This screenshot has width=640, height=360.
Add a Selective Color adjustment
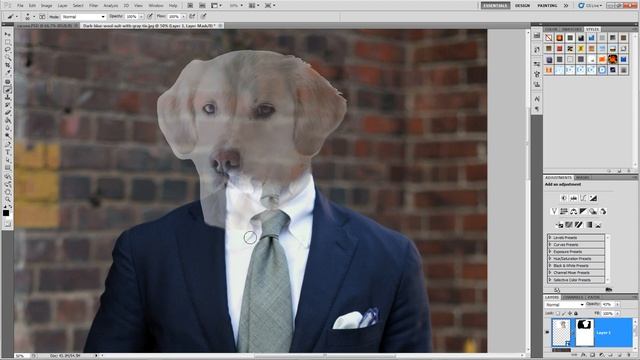click(x=598, y=225)
